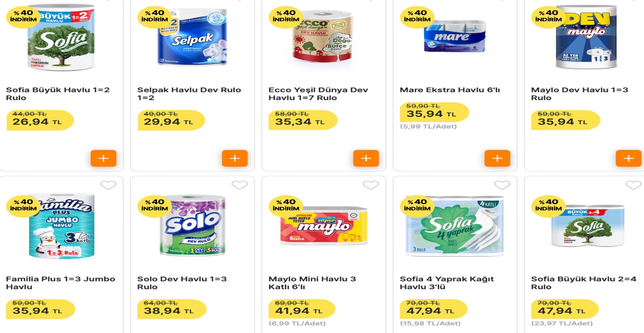Viewport: 644px width, 333px height.
Task: Open the Ecco Yeşil Dünya Dev Havlu page
Action: click(x=319, y=93)
